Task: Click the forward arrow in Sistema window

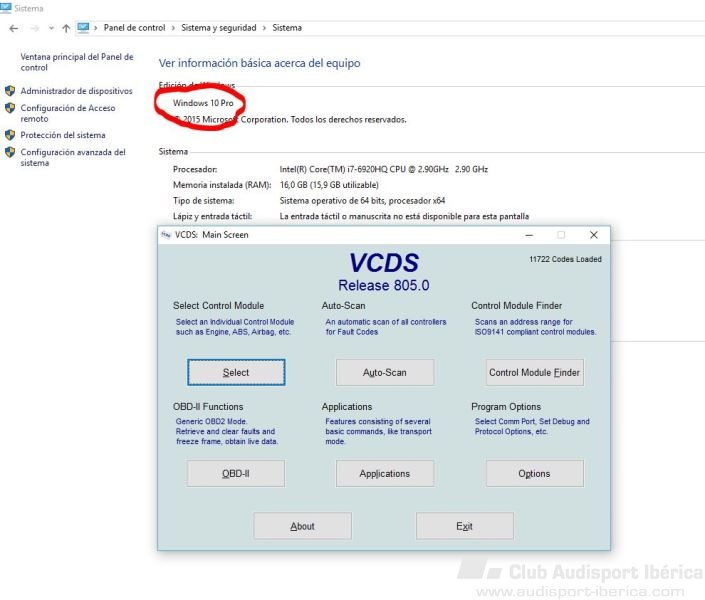Action: click(x=34, y=28)
